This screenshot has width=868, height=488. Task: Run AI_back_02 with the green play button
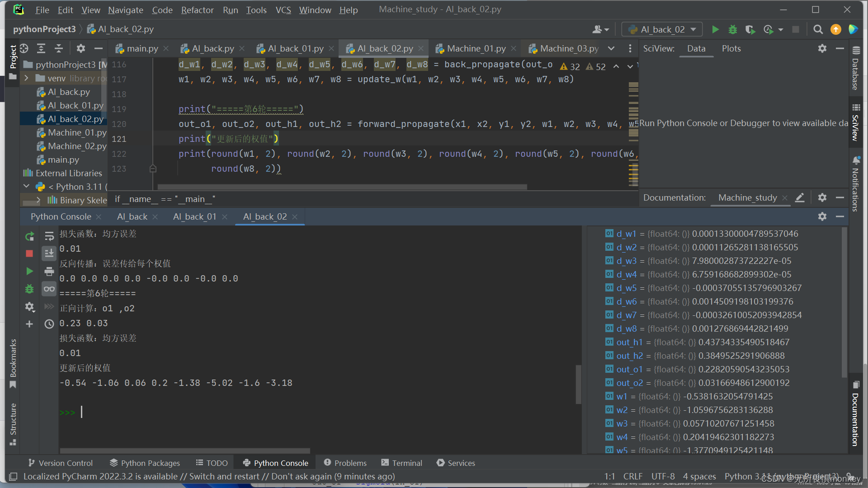click(715, 29)
